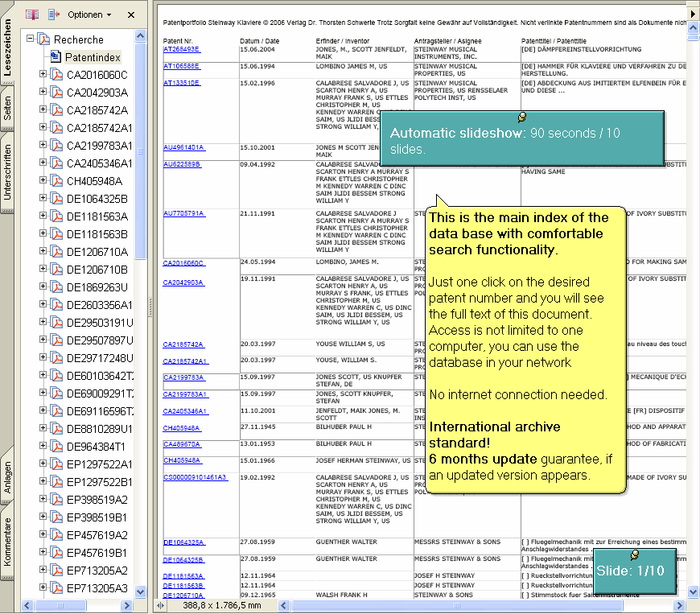700x614 pixels.
Task: Click the pin icon on Slide 1/10 note
Action: [635, 554]
